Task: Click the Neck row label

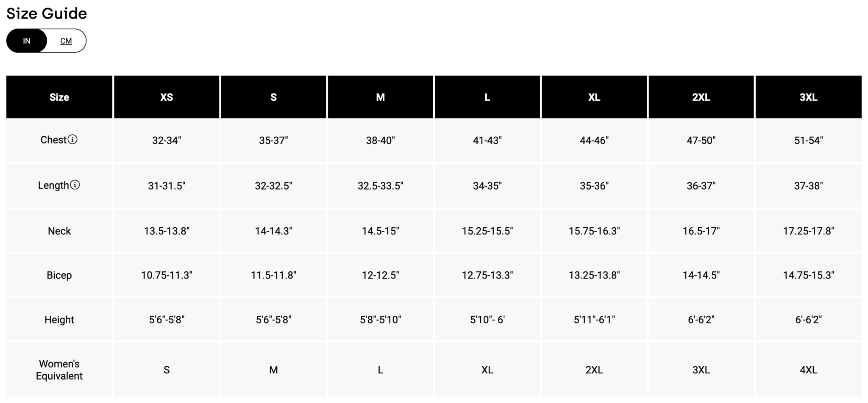Action: coord(59,231)
